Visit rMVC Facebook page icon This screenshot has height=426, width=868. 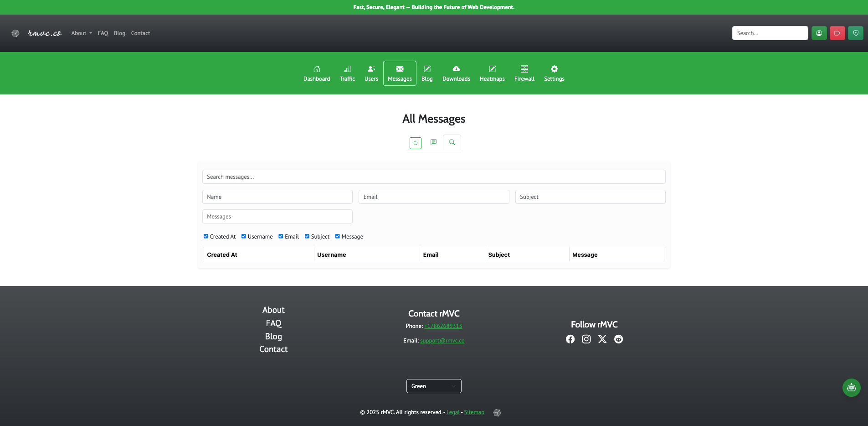570,339
